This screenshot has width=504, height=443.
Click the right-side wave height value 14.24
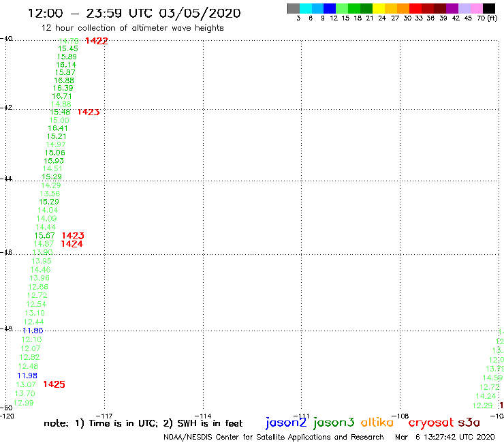[486, 397]
